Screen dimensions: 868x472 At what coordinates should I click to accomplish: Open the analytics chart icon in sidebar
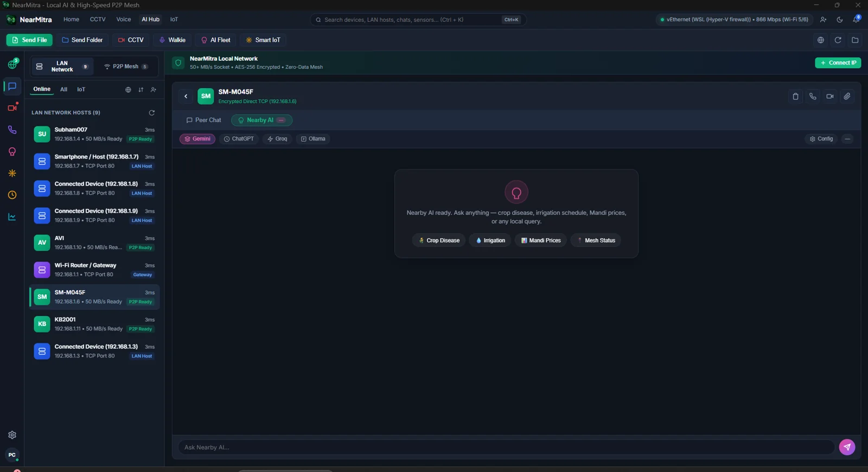pos(12,217)
